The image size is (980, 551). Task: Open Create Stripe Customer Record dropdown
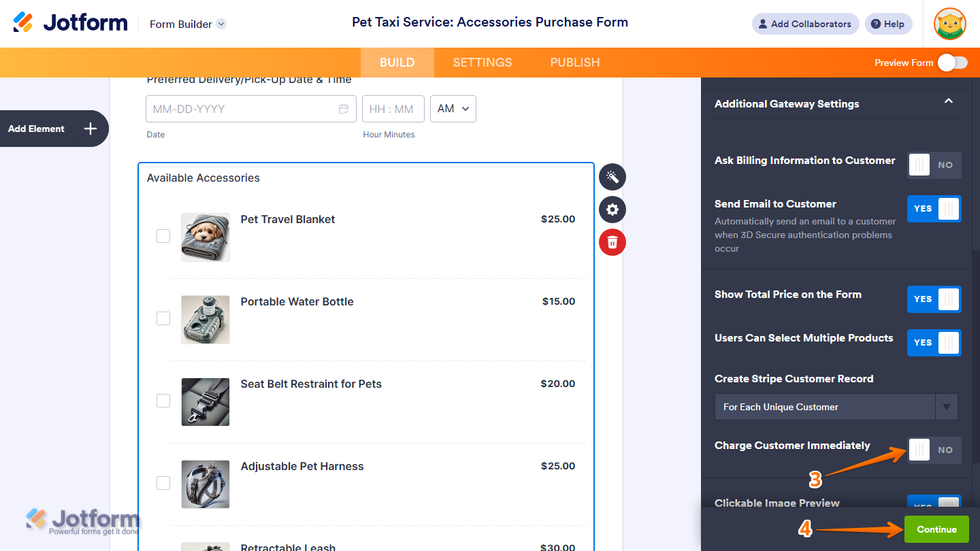836,407
